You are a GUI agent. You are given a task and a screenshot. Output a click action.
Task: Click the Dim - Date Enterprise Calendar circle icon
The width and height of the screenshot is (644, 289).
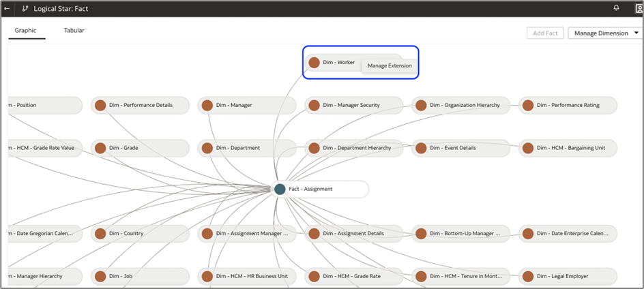click(528, 234)
